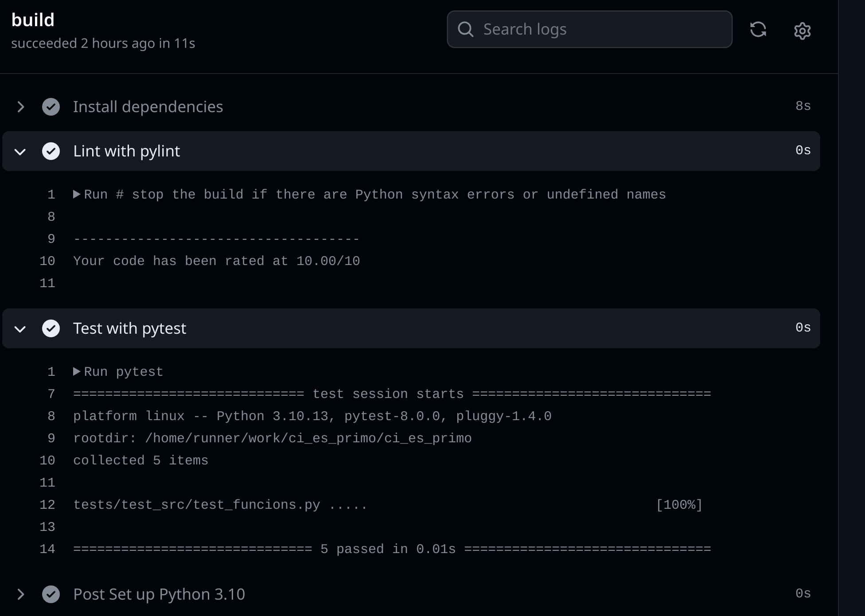
Task: Click line number 13 in the pytest log
Action: coord(47,527)
